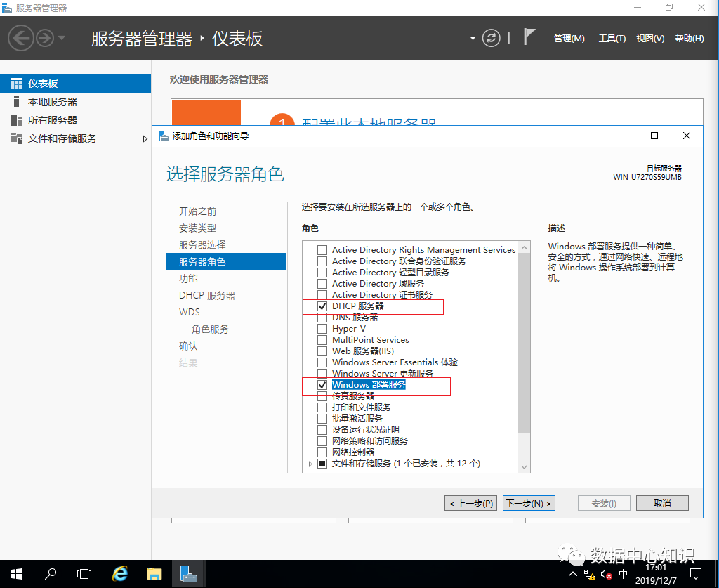
Task: Open the Windows Start menu
Action: pyautogui.click(x=17, y=574)
